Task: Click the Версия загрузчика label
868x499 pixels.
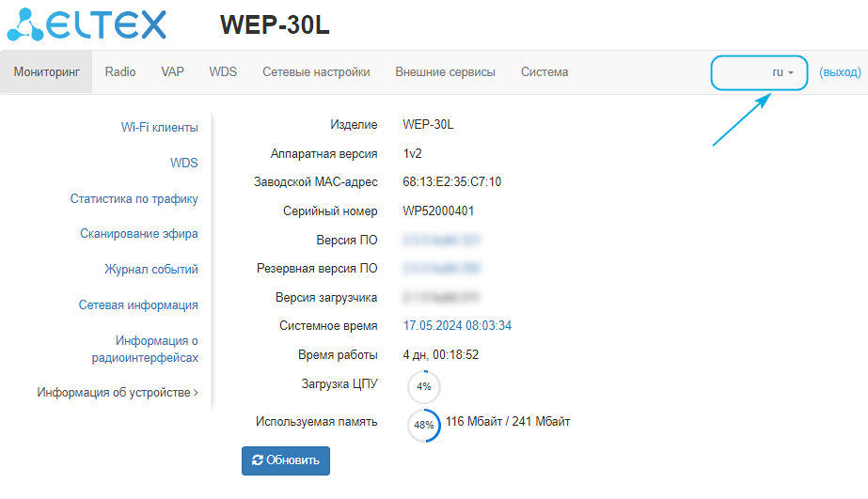Action: click(326, 298)
